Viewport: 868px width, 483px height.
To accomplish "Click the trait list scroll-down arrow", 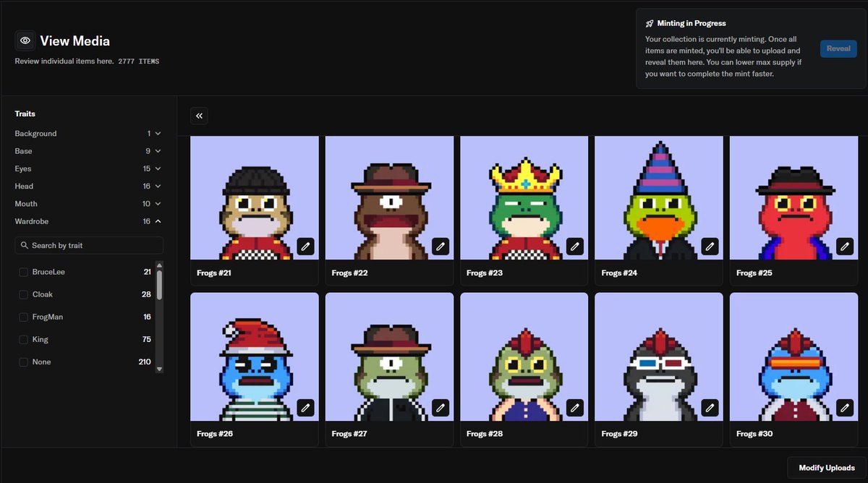I will 159,368.
